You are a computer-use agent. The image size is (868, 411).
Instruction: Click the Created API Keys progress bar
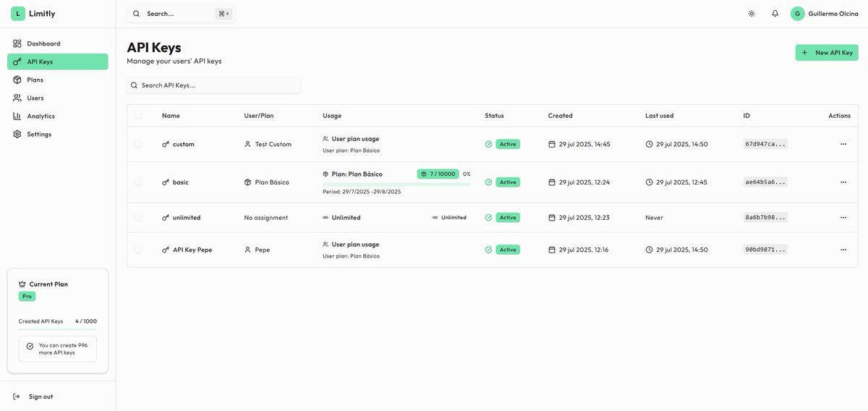pyautogui.click(x=58, y=329)
